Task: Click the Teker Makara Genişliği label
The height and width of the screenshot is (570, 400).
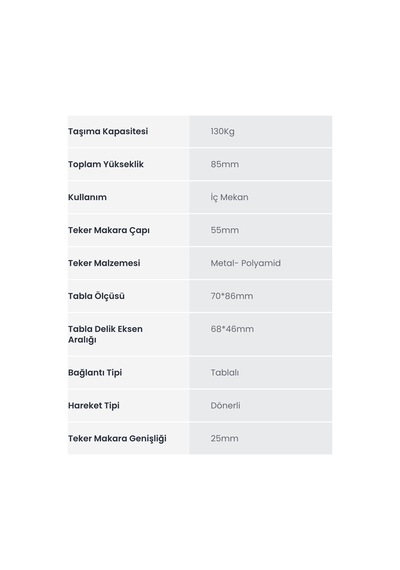Action: point(117,439)
